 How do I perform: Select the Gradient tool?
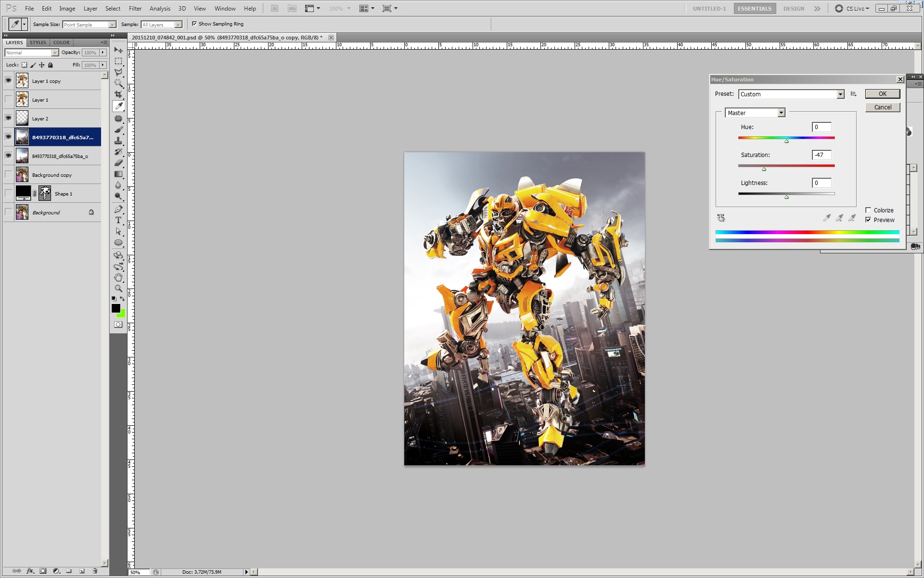tap(118, 174)
